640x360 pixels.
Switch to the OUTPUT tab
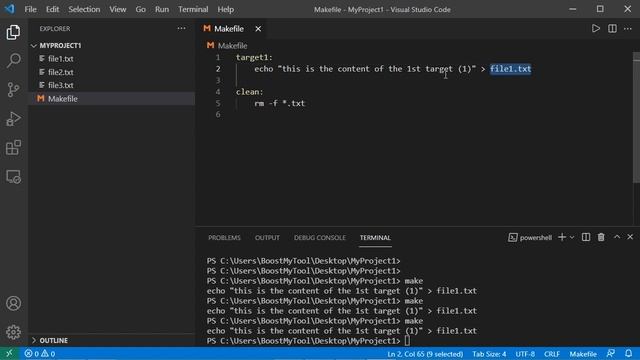click(267, 238)
